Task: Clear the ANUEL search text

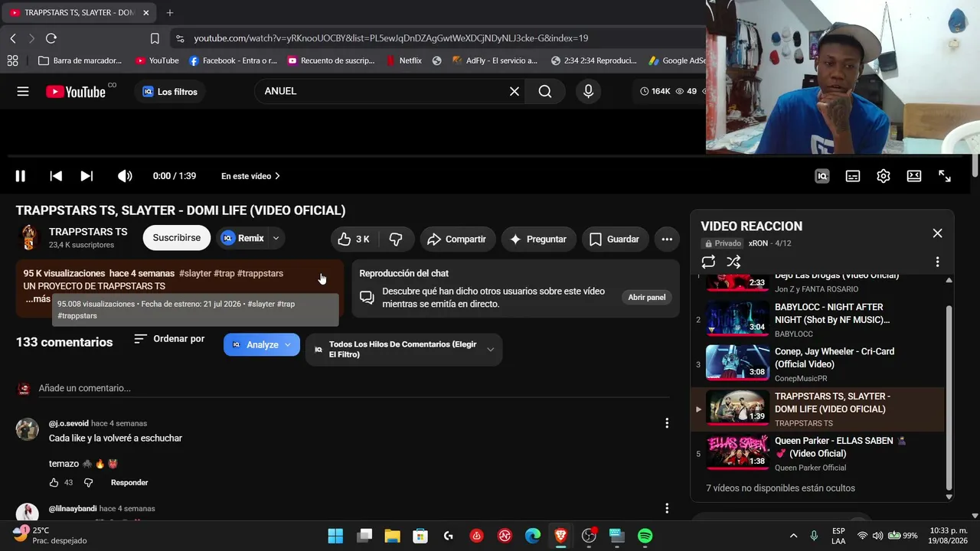Action: [x=514, y=91]
